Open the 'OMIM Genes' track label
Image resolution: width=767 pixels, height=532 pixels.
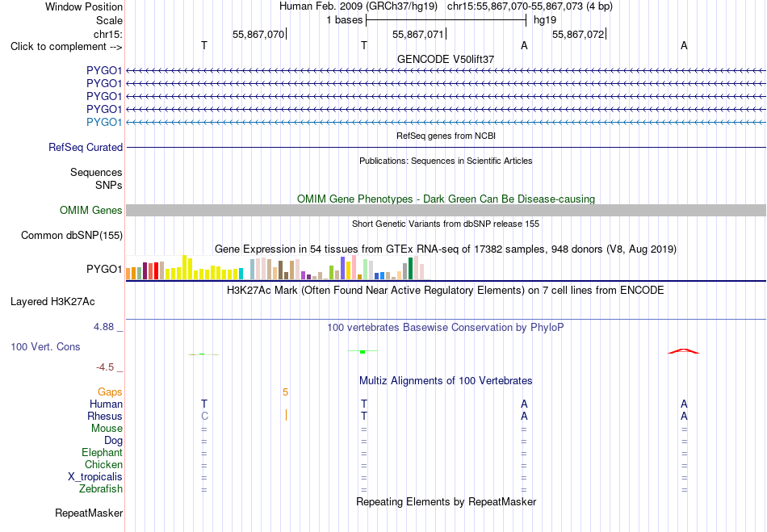tap(90, 210)
